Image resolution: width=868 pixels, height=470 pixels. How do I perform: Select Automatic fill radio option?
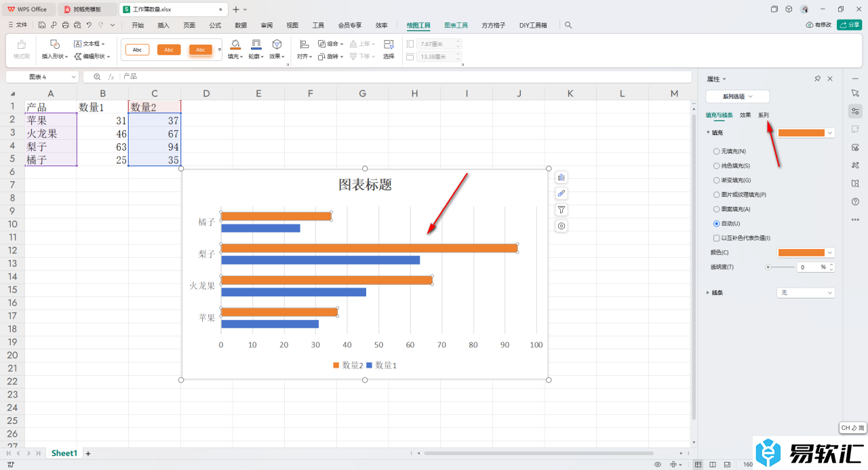coord(717,223)
